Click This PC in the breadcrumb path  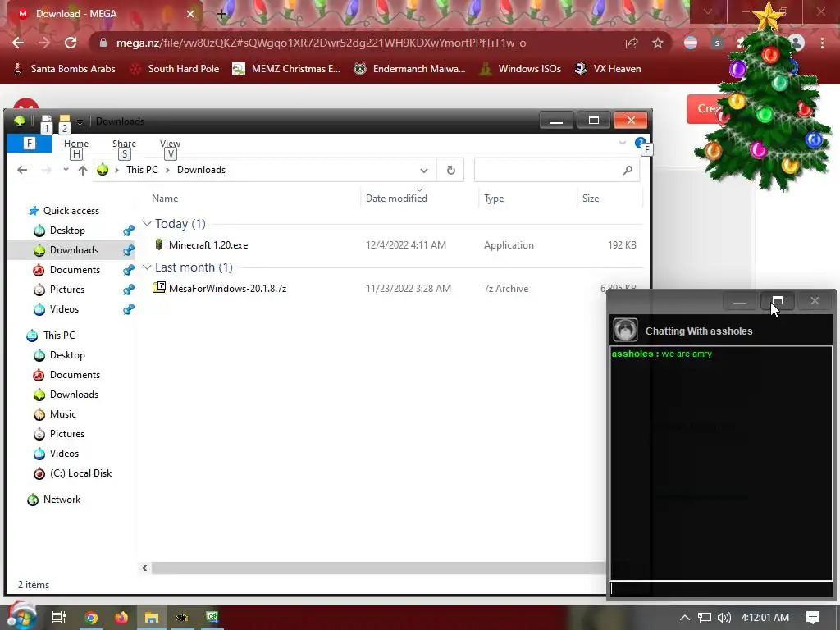[x=142, y=170]
